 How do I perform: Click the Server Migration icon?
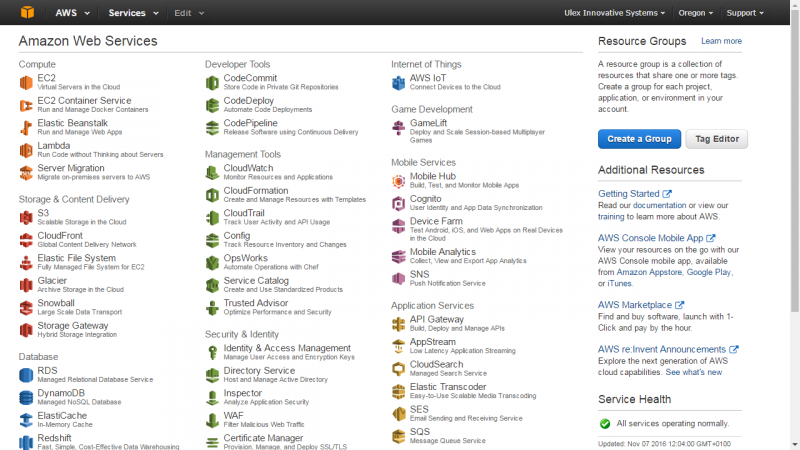[x=26, y=172]
